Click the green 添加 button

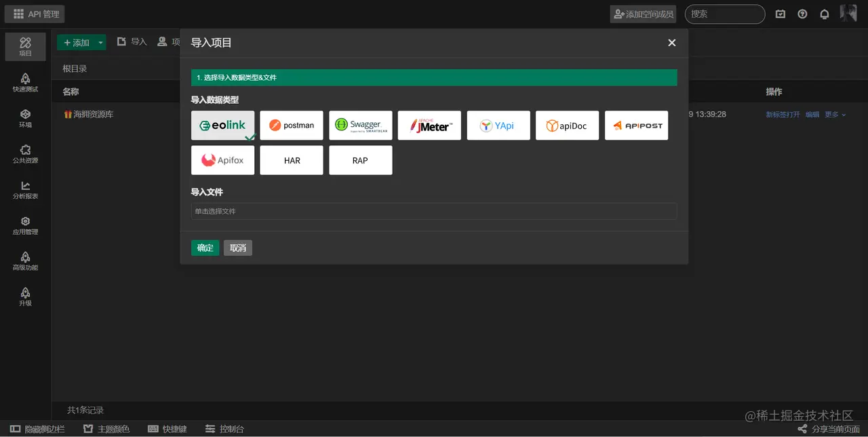(76, 43)
